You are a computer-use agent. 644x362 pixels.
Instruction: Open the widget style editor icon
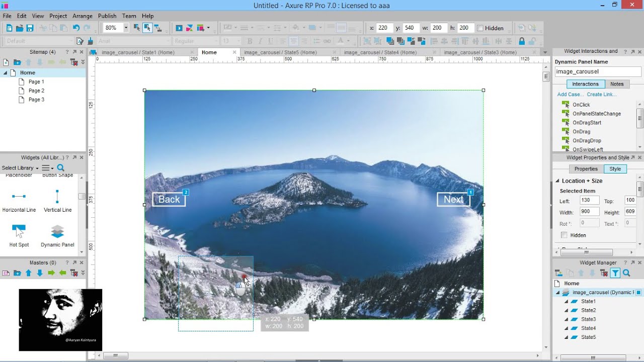[79, 41]
